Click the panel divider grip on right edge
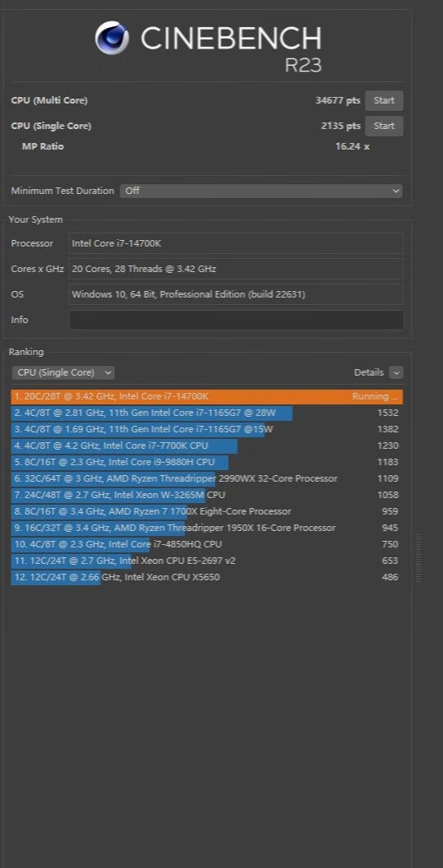 click(418, 558)
